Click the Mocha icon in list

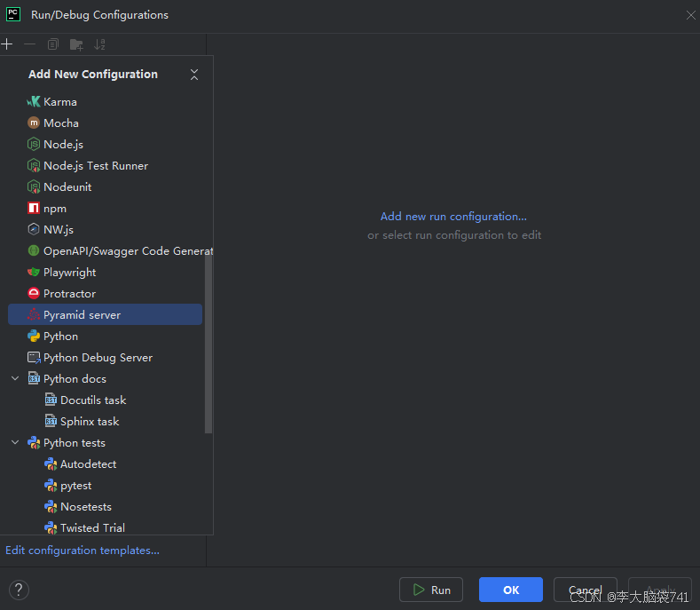click(34, 123)
